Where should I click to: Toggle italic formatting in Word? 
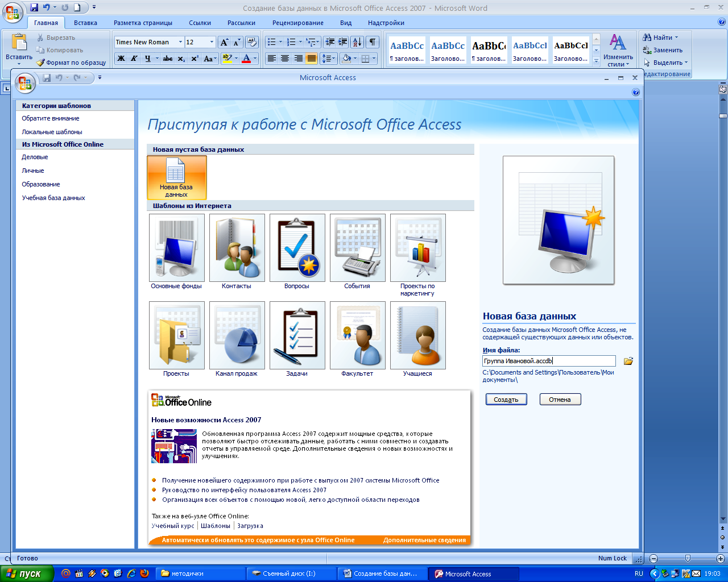134,58
